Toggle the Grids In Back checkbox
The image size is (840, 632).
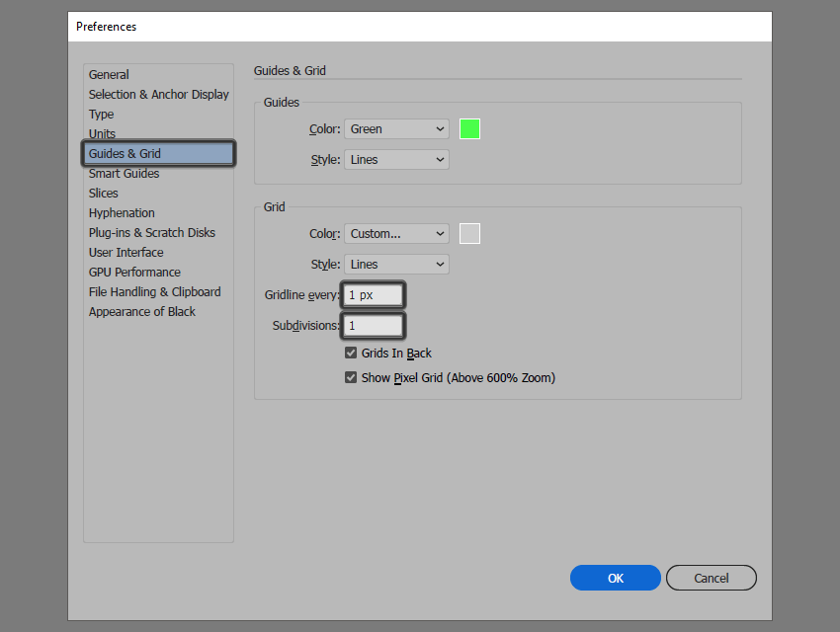pyautogui.click(x=351, y=353)
